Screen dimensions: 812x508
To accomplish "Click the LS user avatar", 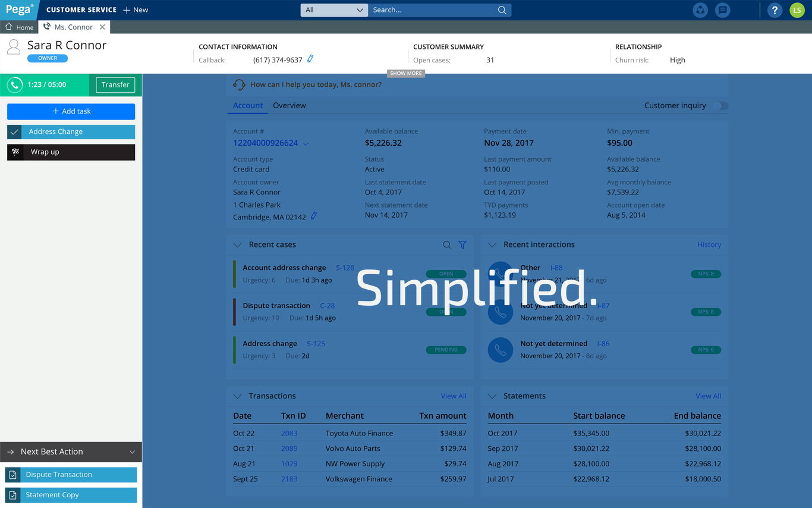I will coord(797,10).
